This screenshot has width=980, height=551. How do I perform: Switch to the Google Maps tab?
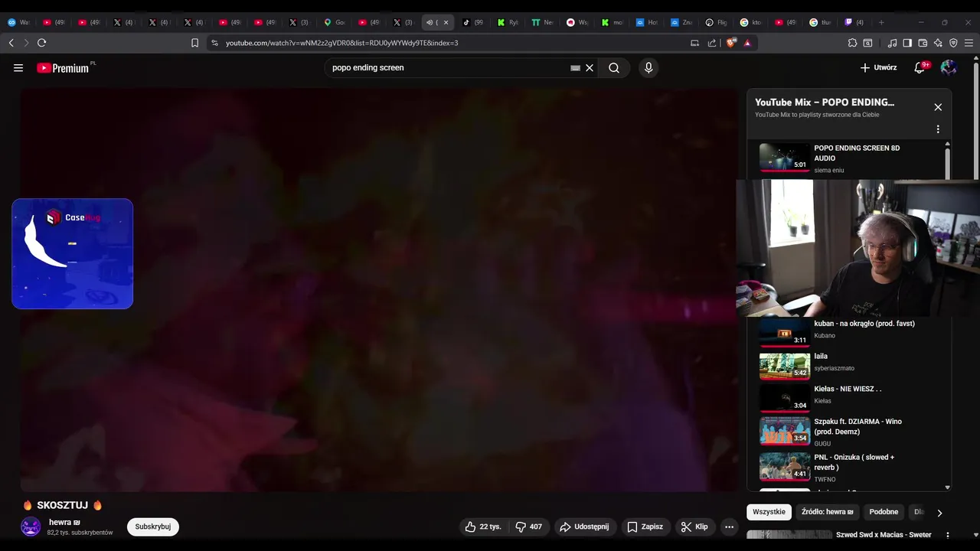coord(335,22)
